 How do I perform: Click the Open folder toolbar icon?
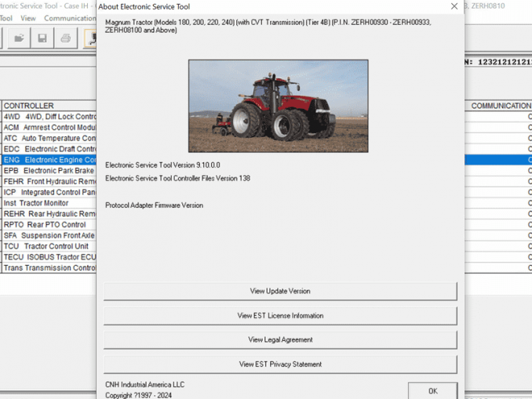pyautogui.click(x=19, y=38)
